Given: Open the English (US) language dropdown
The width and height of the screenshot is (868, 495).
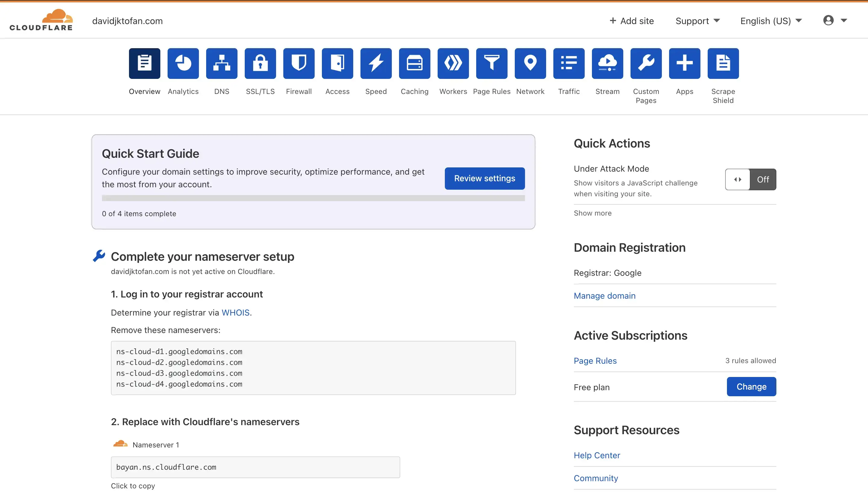Looking at the screenshot, I should click(x=771, y=21).
